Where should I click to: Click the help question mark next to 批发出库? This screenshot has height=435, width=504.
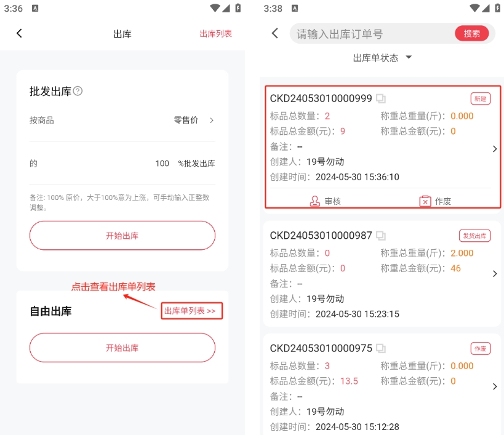click(x=78, y=91)
